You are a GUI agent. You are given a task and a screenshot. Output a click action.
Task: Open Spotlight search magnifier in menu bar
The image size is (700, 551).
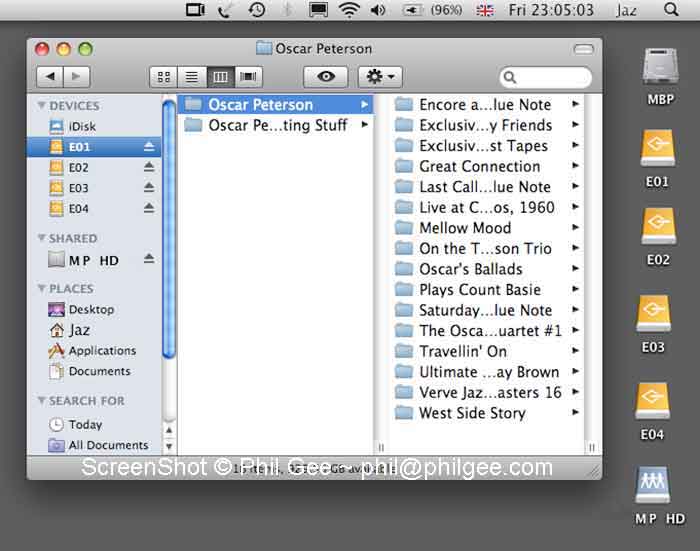coord(671,10)
